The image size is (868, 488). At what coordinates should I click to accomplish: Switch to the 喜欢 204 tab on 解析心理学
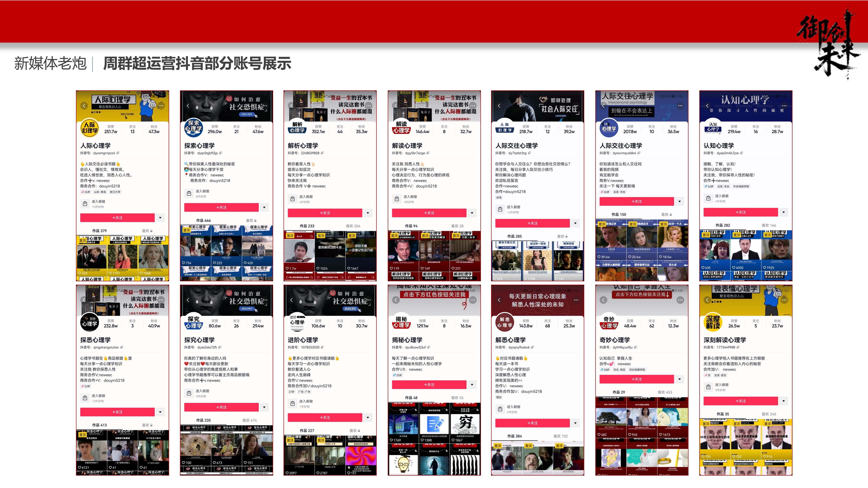click(x=353, y=226)
